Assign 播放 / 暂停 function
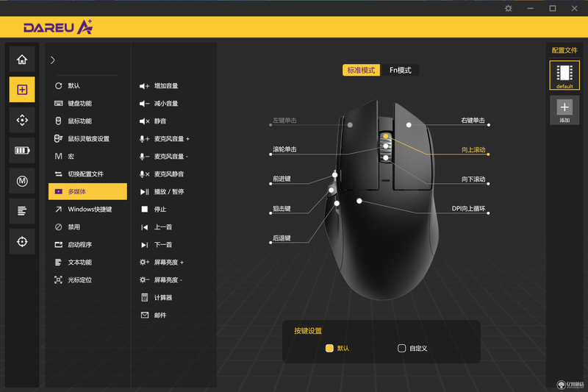588x392 pixels. pyautogui.click(x=162, y=192)
